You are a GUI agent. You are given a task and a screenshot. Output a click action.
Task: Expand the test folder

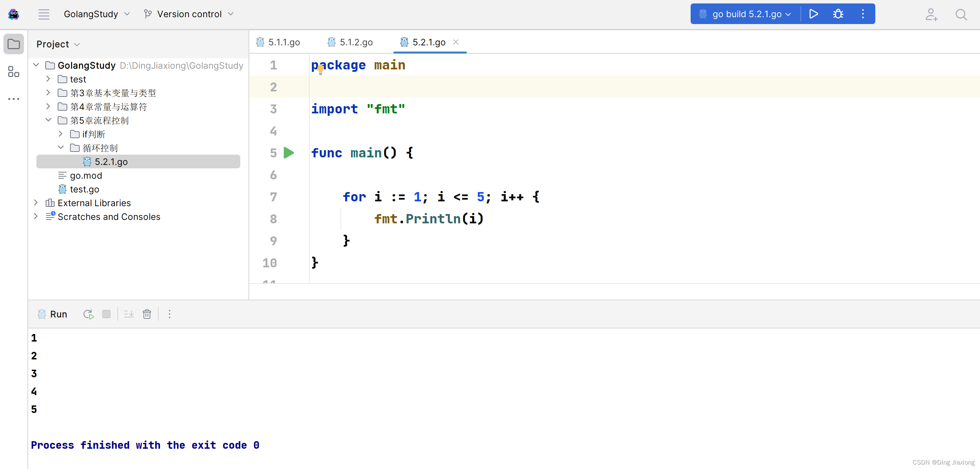pos(48,79)
